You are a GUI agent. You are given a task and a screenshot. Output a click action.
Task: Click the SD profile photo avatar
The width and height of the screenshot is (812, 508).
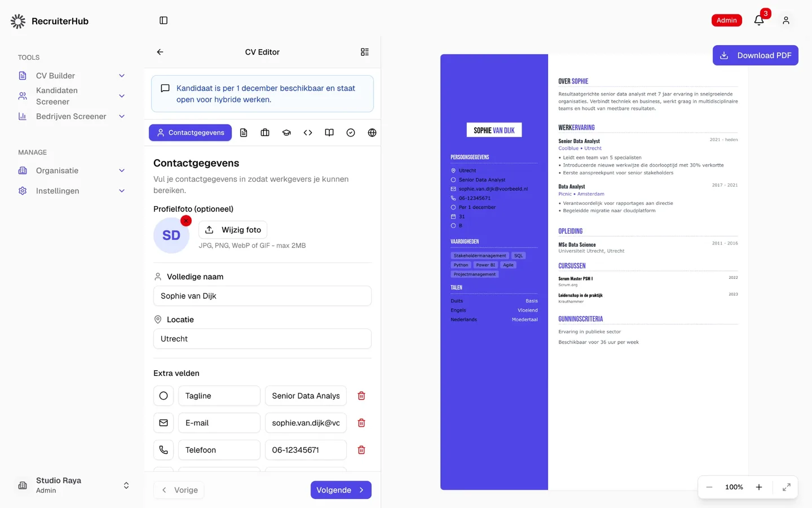(171, 235)
